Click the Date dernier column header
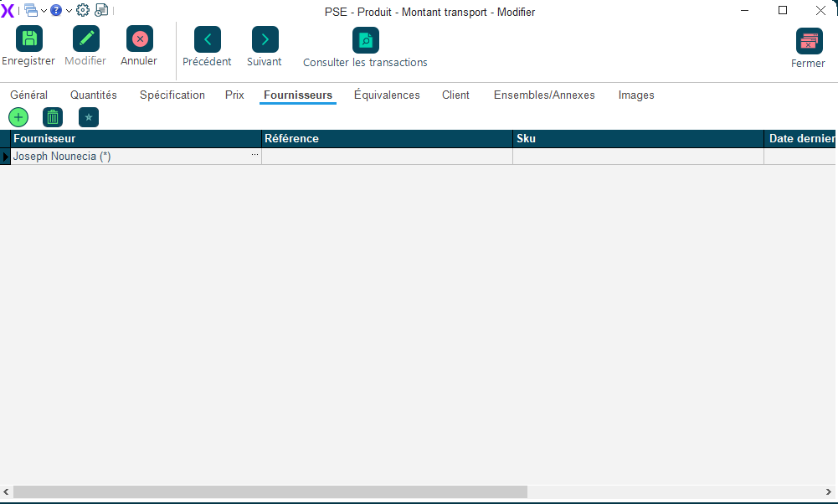Viewport: 838px width, 504px height. pos(800,138)
